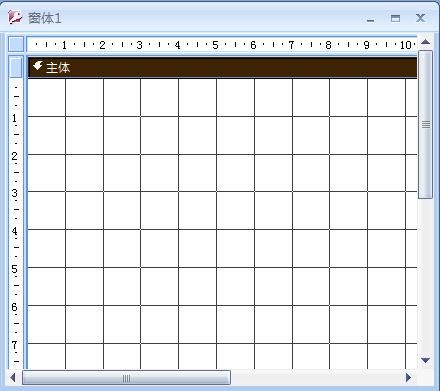440x391 pixels.
Task: Click the horizontal scrollbar right arrow
Action: (x=408, y=377)
